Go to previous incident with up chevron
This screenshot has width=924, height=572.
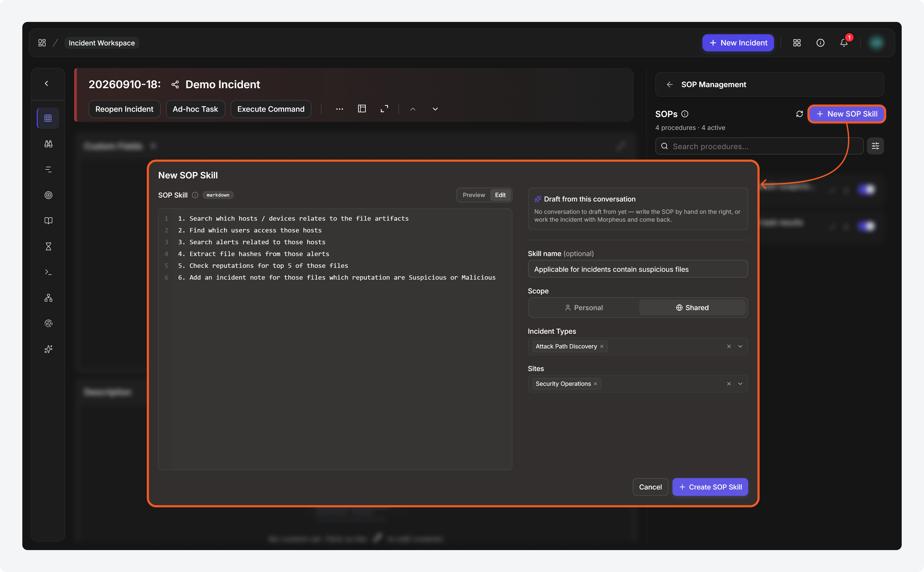pyautogui.click(x=413, y=109)
